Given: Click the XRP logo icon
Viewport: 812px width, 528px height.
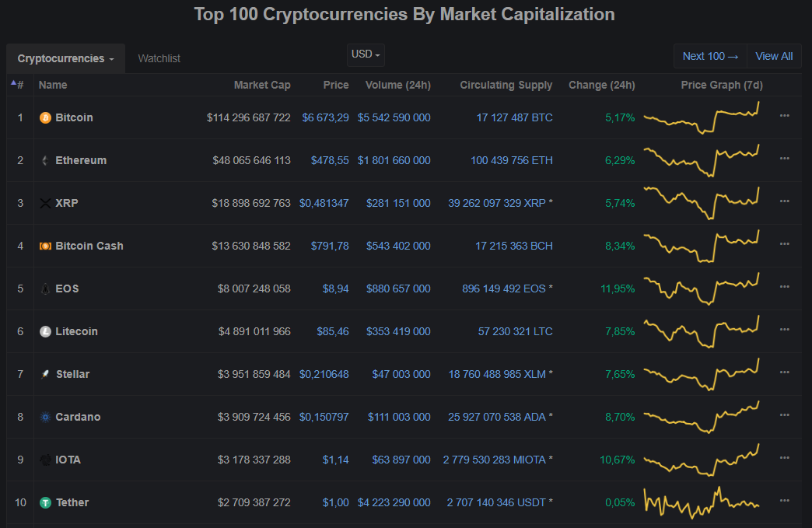Looking at the screenshot, I should (45, 203).
